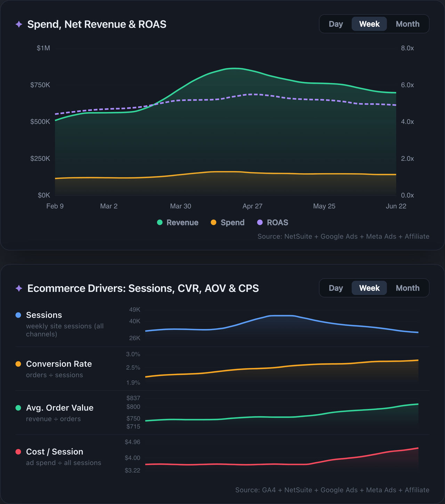Click the sparkle icon beside Spend, Net Revenue & ROAS
Image resolution: width=445 pixels, height=504 pixels.
[x=19, y=24]
